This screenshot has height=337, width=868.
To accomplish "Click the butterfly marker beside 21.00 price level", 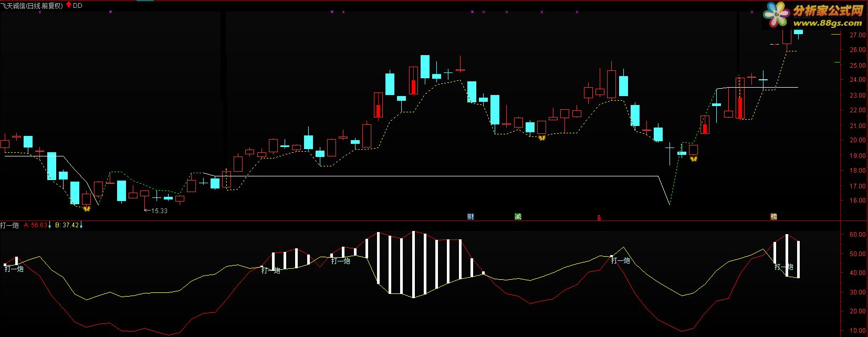I will [542, 138].
